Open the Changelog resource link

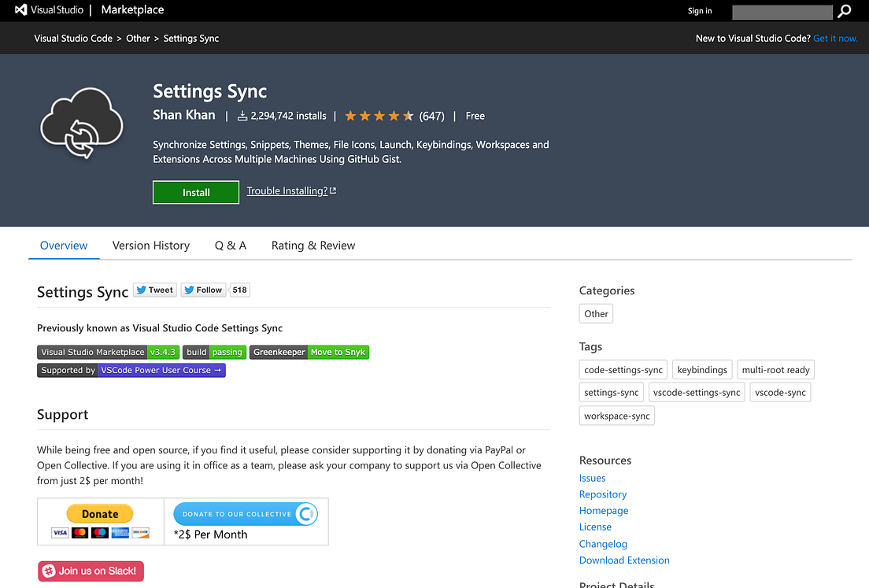[603, 544]
